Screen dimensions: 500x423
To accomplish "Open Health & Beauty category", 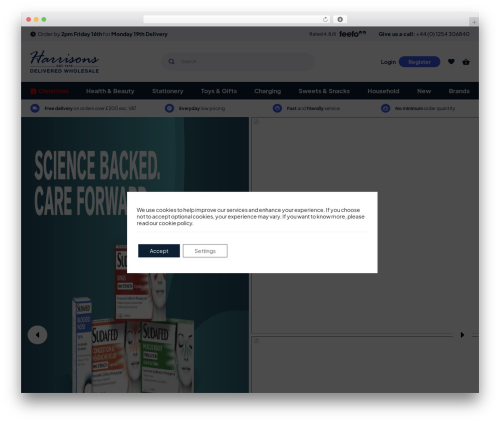I will point(110,91).
